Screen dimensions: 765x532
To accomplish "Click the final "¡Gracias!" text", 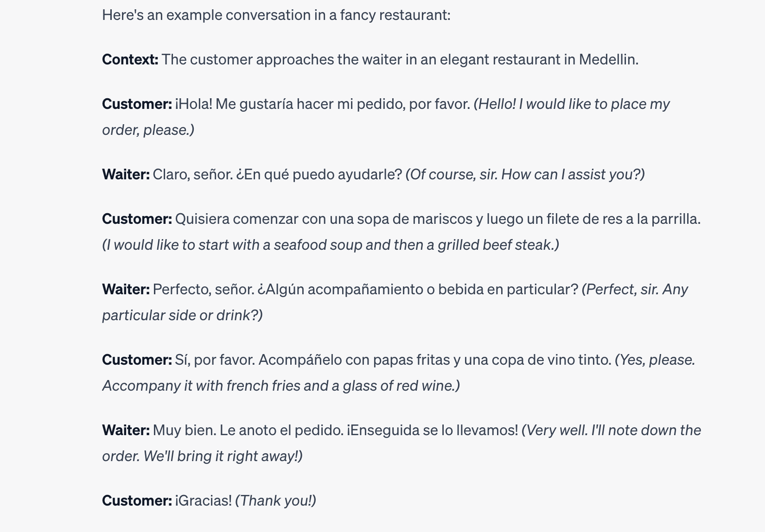I will click(203, 501).
